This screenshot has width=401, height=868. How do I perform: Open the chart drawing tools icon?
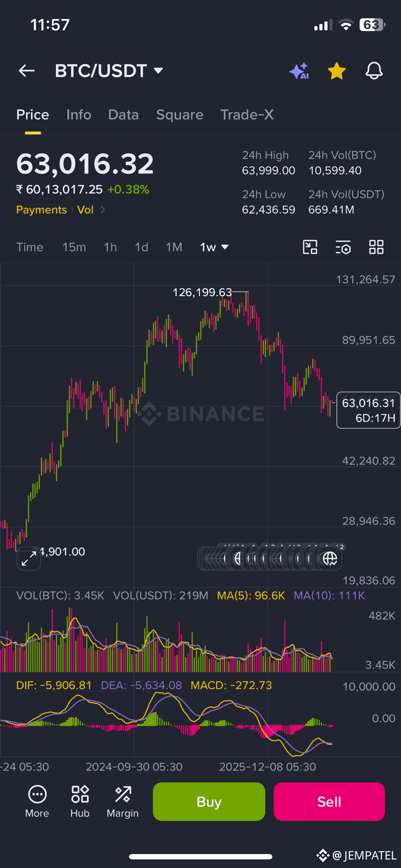click(x=310, y=247)
